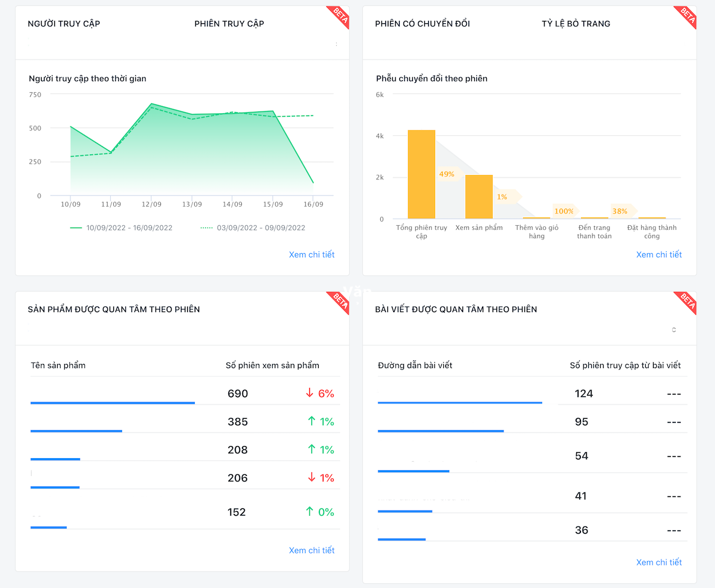Toggle the 03/09/2022 - 09/09/2022 dashed legend series
715x588 pixels.
coord(253,228)
